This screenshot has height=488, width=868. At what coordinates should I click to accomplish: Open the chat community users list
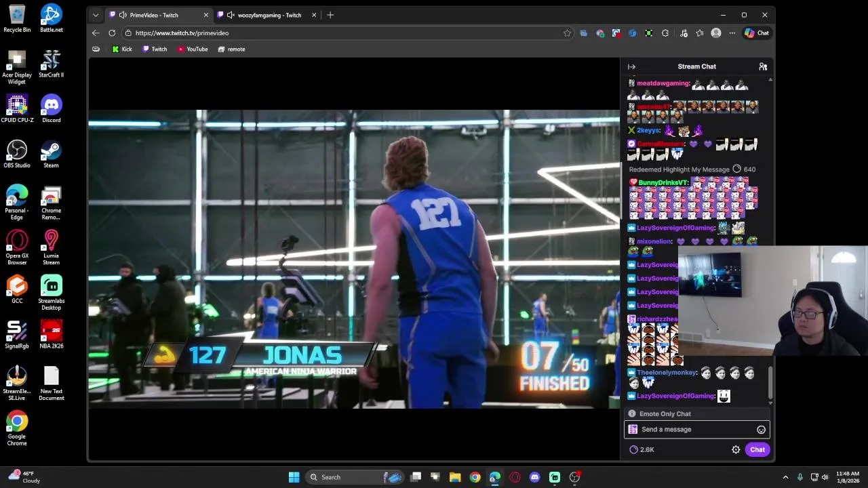(763, 66)
